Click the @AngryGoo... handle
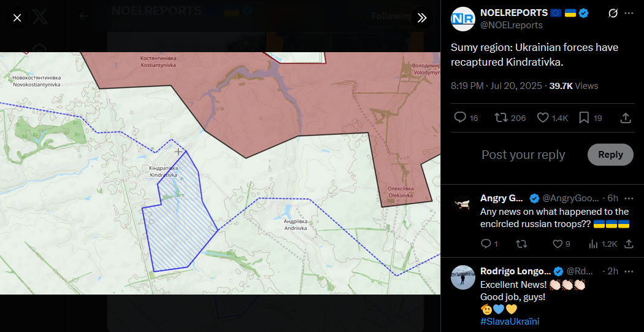Screen dimensions: 644x332 tap(570, 198)
